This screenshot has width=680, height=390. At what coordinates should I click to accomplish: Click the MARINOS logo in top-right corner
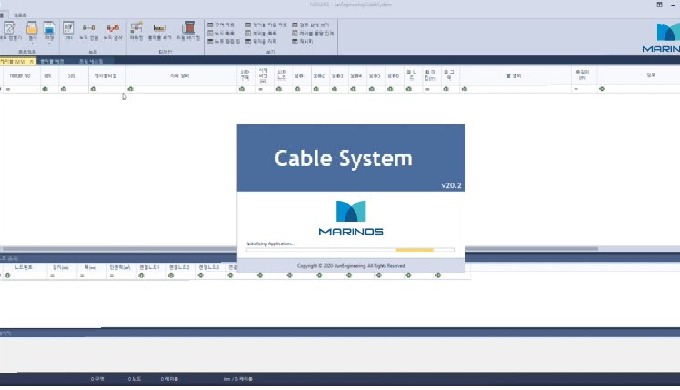pyautogui.click(x=661, y=38)
